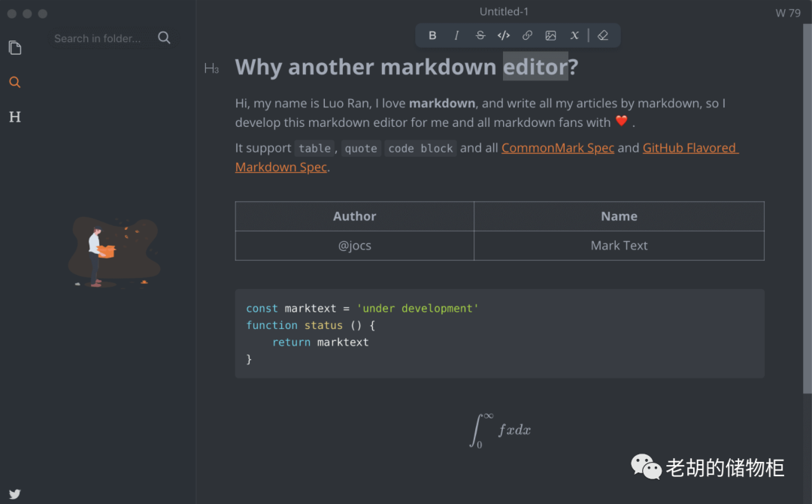Select the @jocs table cell
The image size is (812, 504).
tap(354, 246)
